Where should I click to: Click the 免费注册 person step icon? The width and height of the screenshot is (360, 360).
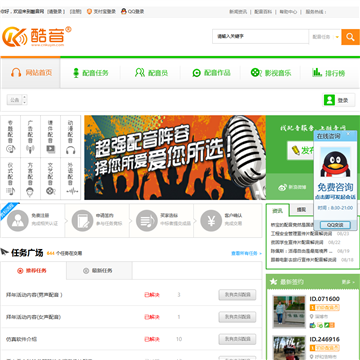[18, 220]
